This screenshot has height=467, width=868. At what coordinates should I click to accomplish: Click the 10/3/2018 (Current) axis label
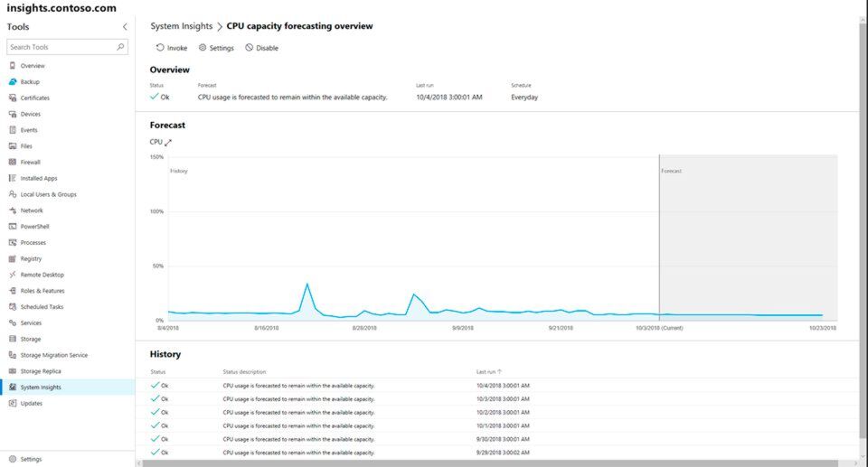click(659, 328)
